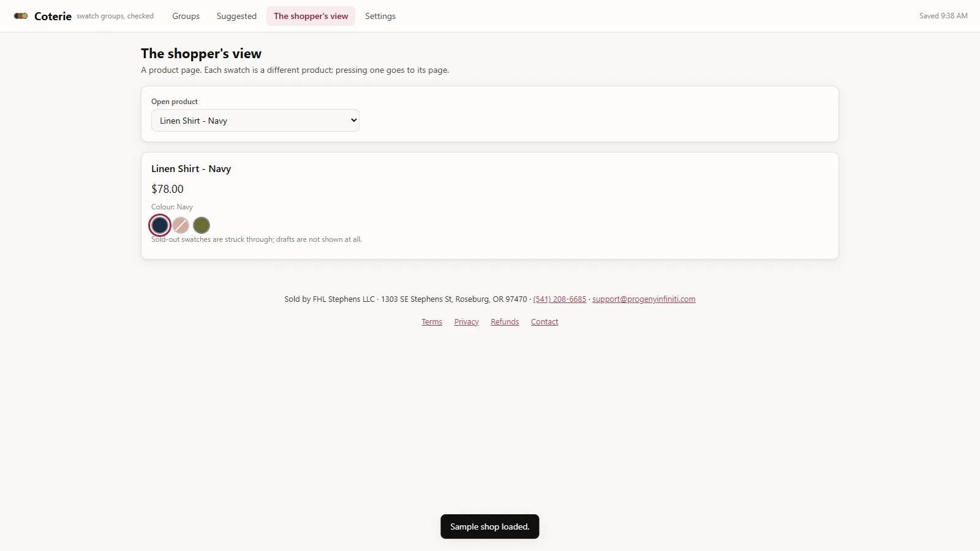
Task: Select the Navy colour swatch
Action: coord(160,225)
